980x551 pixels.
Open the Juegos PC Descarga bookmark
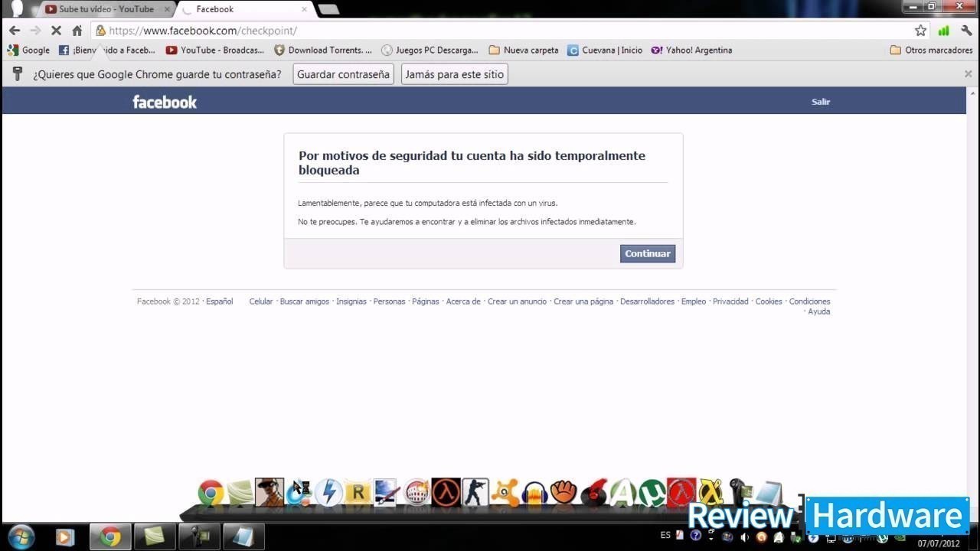(430, 50)
